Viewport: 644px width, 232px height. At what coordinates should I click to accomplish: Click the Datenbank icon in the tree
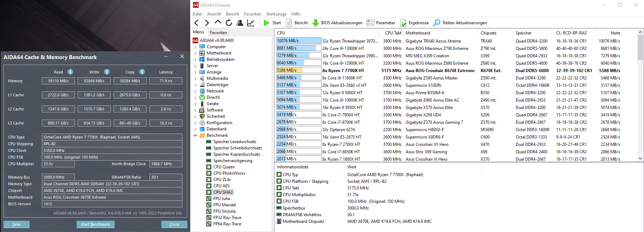[x=202, y=129]
